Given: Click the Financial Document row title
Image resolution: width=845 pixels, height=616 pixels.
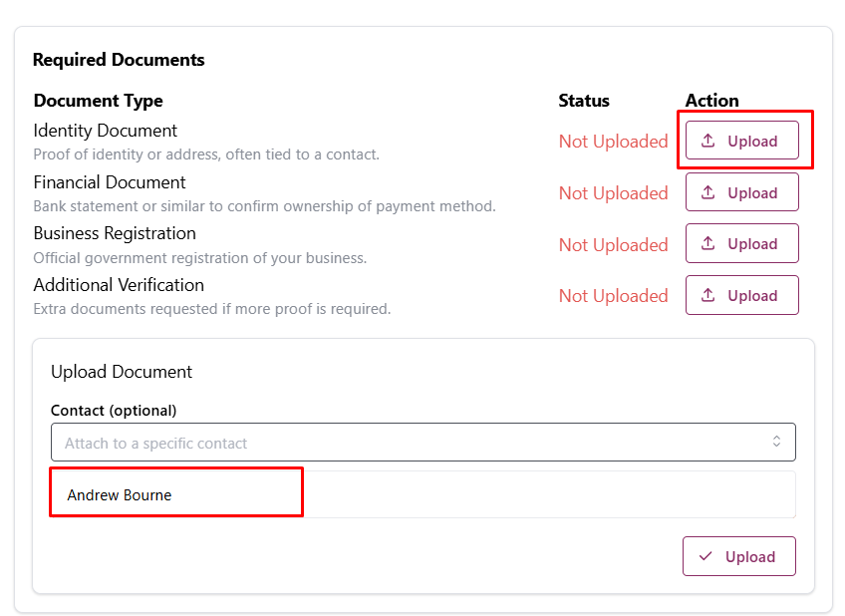Looking at the screenshot, I should [x=110, y=182].
